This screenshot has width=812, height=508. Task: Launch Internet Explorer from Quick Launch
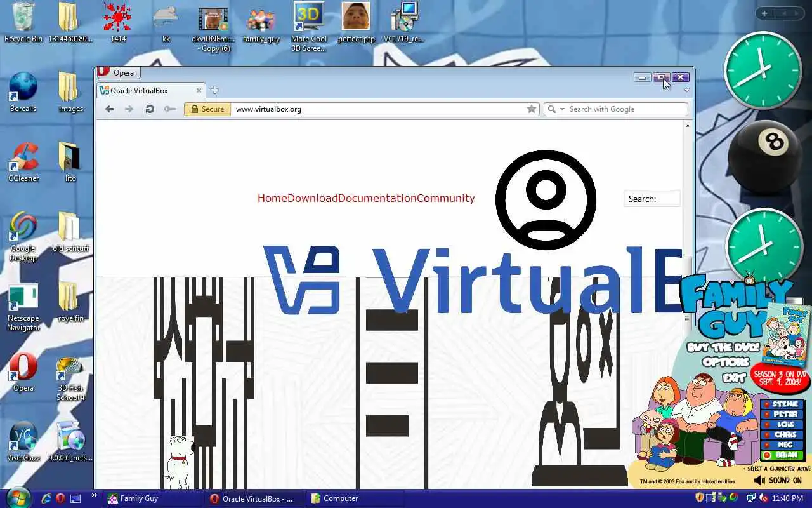[46, 498]
